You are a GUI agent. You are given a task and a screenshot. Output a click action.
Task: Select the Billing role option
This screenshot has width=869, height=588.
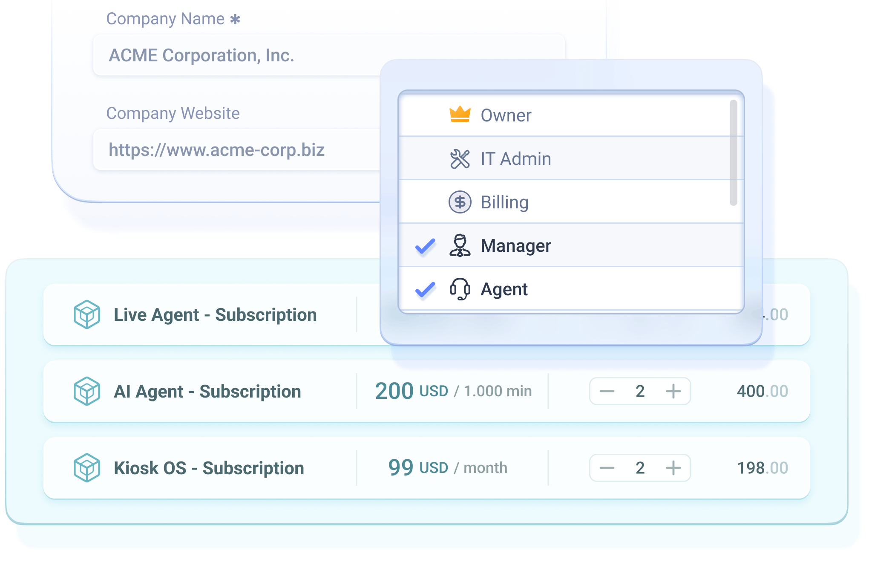504,202
